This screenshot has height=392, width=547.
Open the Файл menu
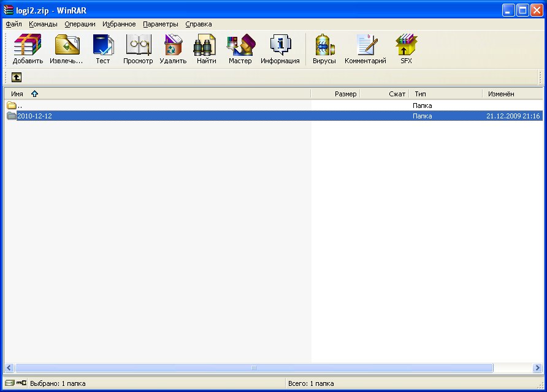pos(13,24)
